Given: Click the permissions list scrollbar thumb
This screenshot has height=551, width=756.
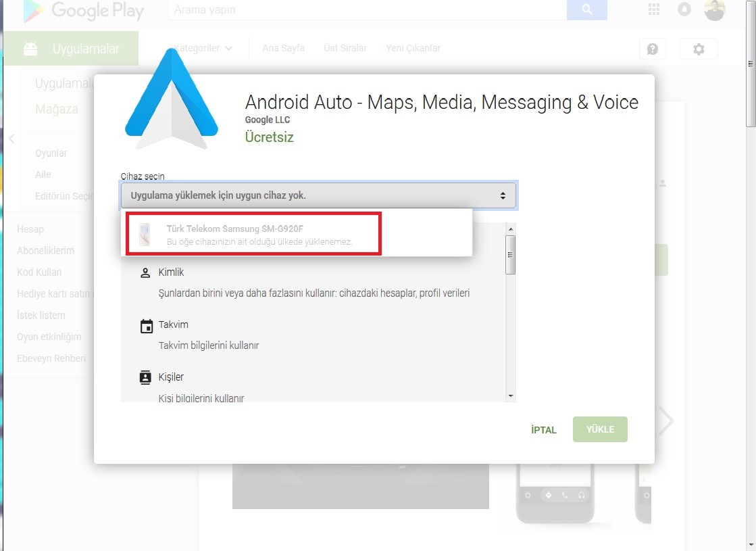Looking at the screenshot, I should (x=510, y=255).
